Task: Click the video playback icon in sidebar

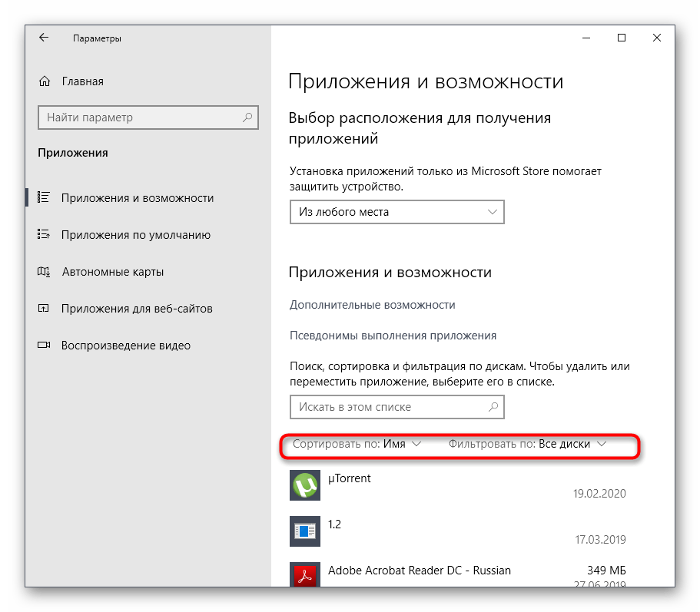Action: click(x=44, y=346)
